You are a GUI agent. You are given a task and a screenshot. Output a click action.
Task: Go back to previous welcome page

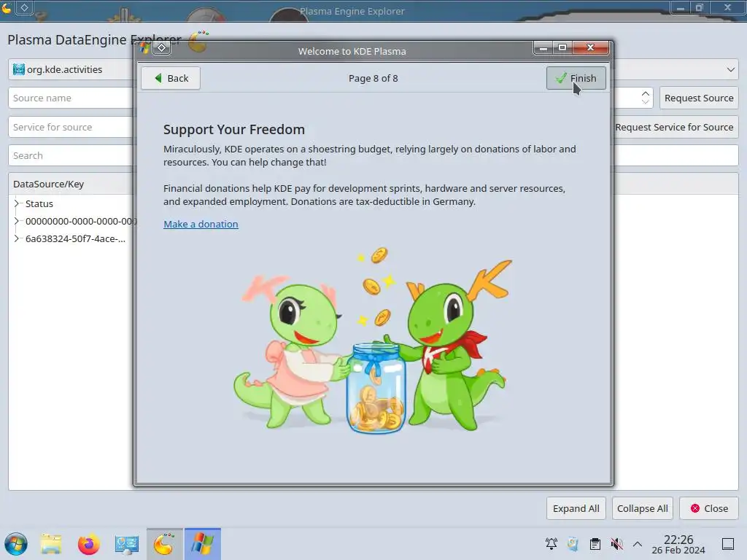[x=171, y=78]
